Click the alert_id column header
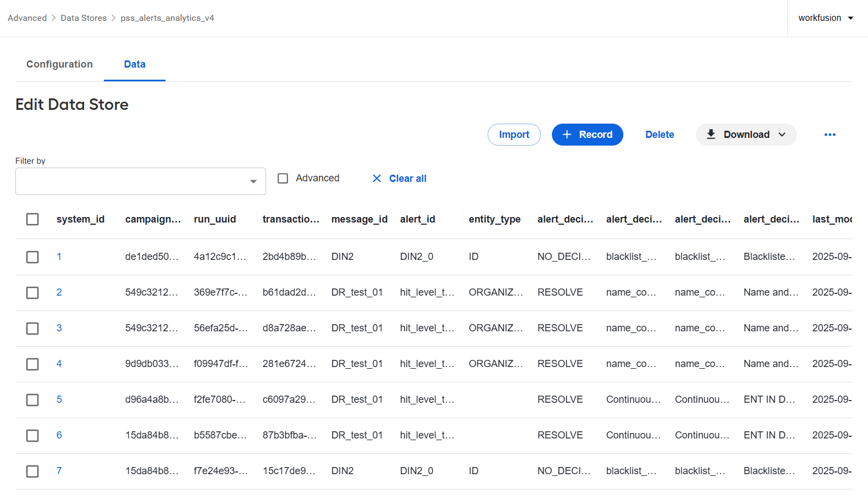This screenshot has height=500, width=868. pyautogui.click(x=418, y=219)
